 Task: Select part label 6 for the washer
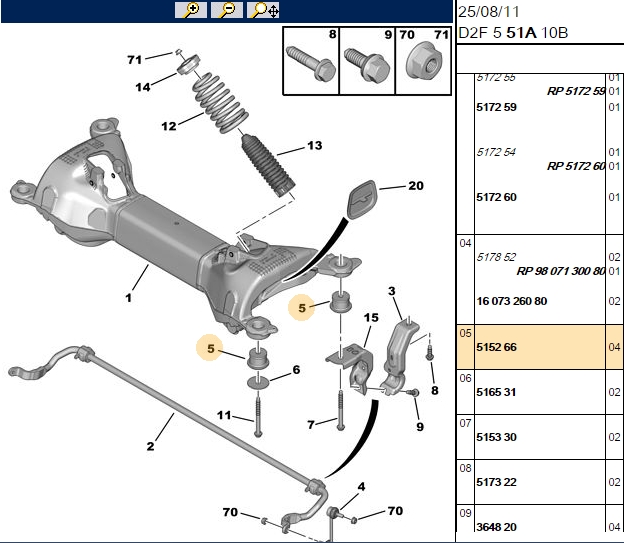[296, 369]
